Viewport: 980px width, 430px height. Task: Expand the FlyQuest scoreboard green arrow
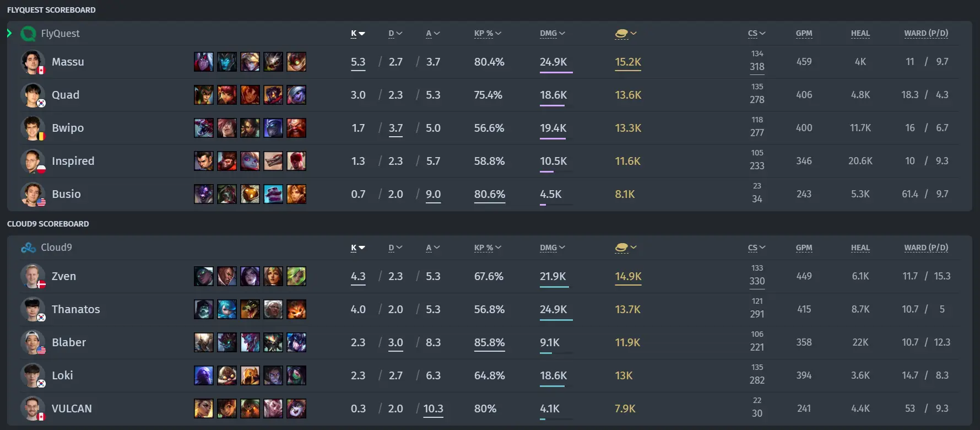[x=9, y=33]
